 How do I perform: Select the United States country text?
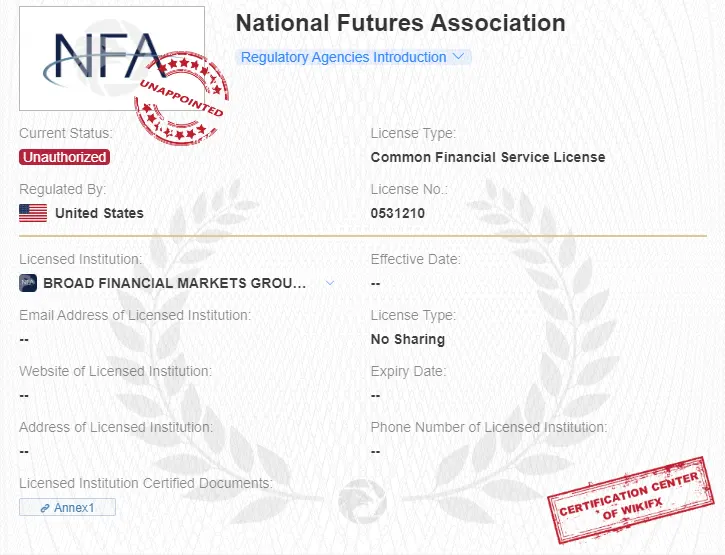99,213
